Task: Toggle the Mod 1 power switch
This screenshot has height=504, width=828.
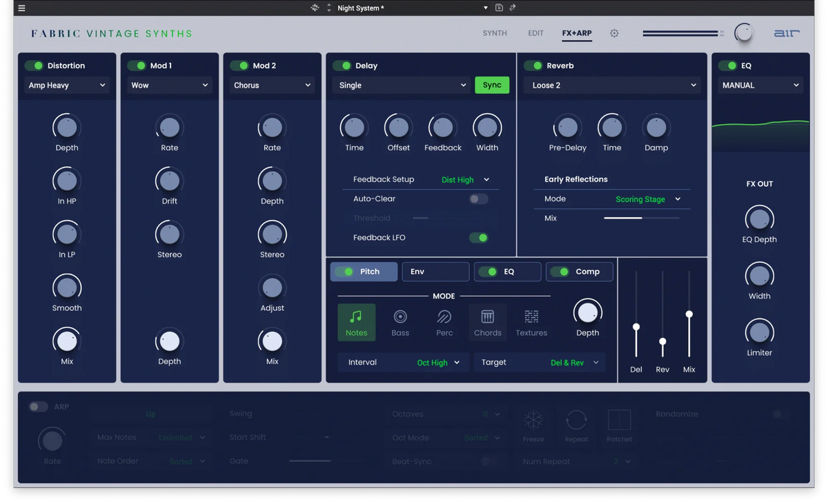Action: (137, 65)
